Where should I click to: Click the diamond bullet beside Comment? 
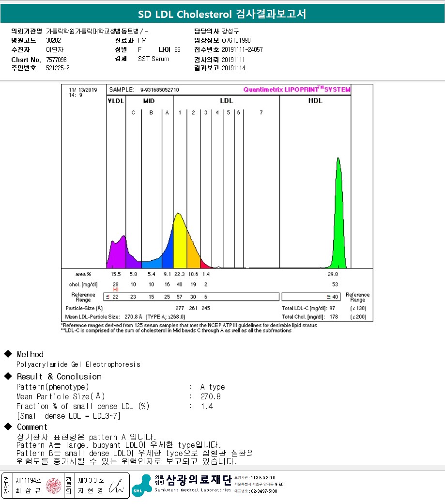(x=8, y=426)
